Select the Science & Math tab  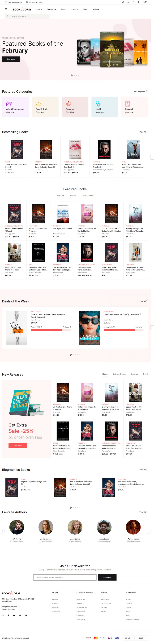[119, 374]
